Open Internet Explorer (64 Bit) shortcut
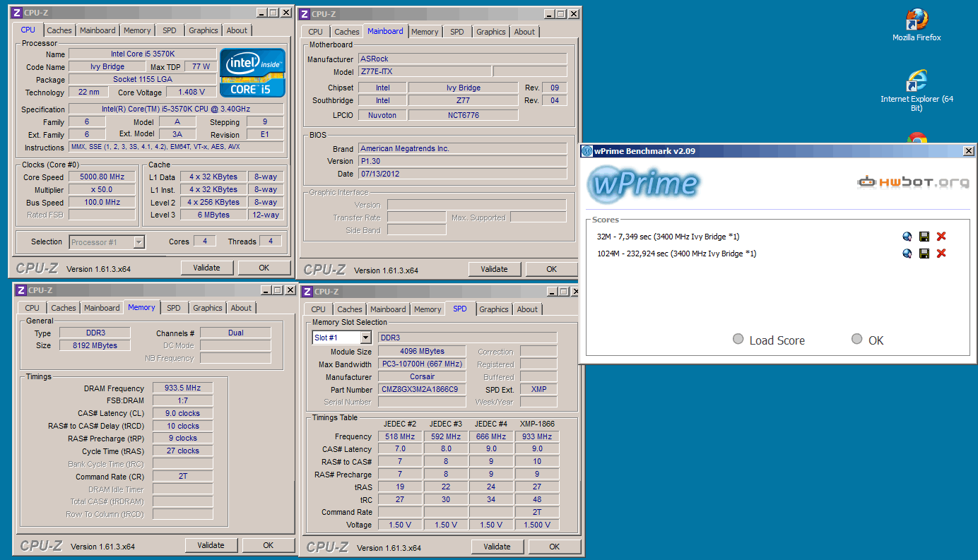Viewport: 978px width, 560px height. (x=917, y=90)
